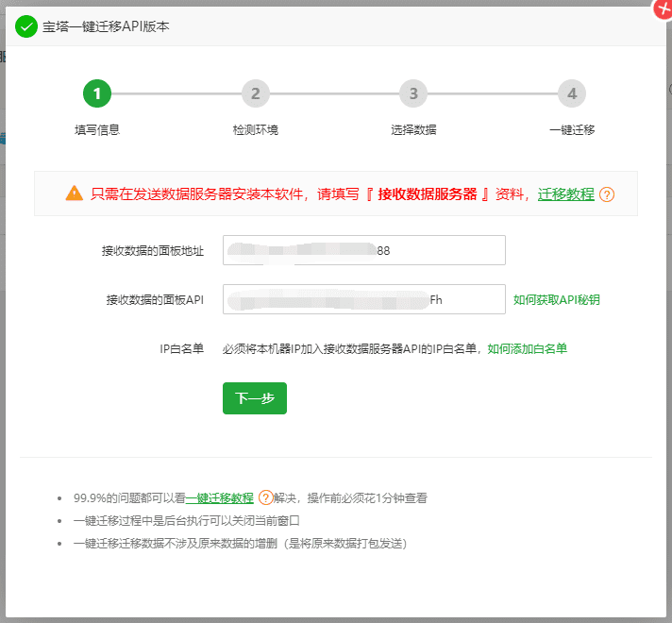
Task: Focus the 接收数据的面板地址 input field
Action: pyautogui.click(x=364, y=250)
